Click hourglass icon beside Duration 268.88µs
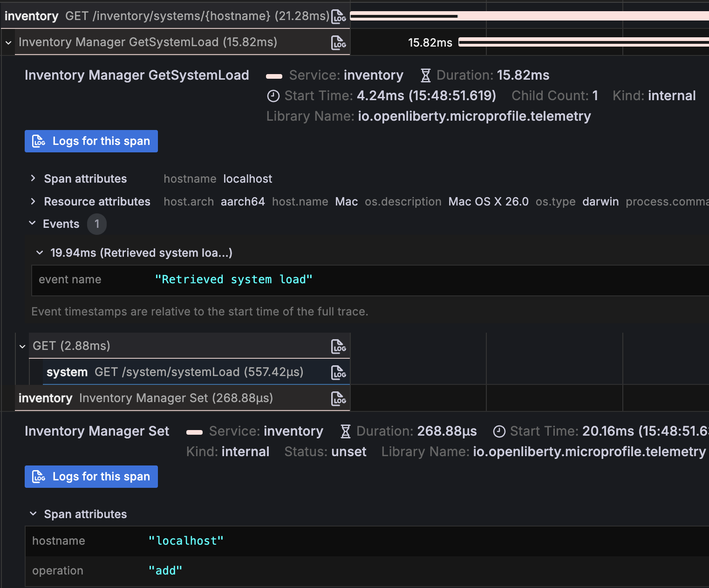709x588 pixels. (345, 431)
